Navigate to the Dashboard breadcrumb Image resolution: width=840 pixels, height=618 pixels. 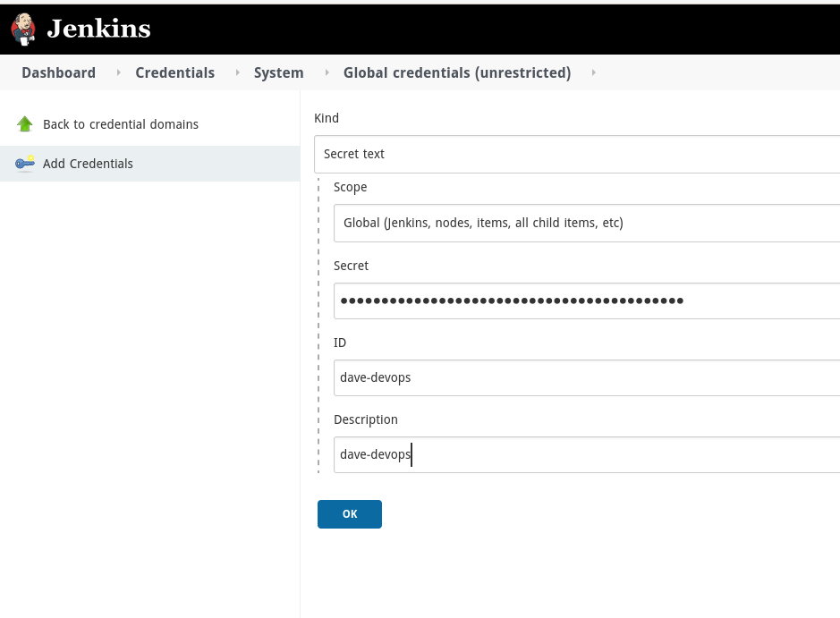pyautogui.click(x=58, y=72)
